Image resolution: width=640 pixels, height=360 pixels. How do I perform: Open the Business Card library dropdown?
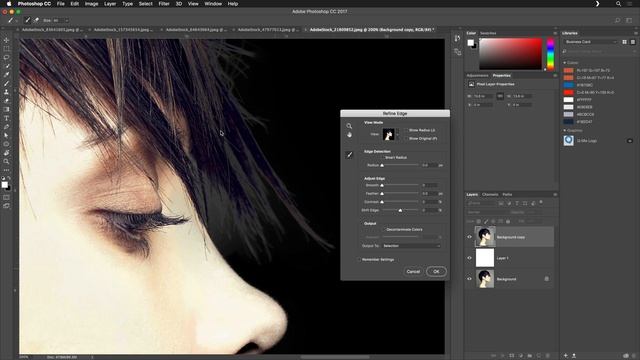point(591,42)
